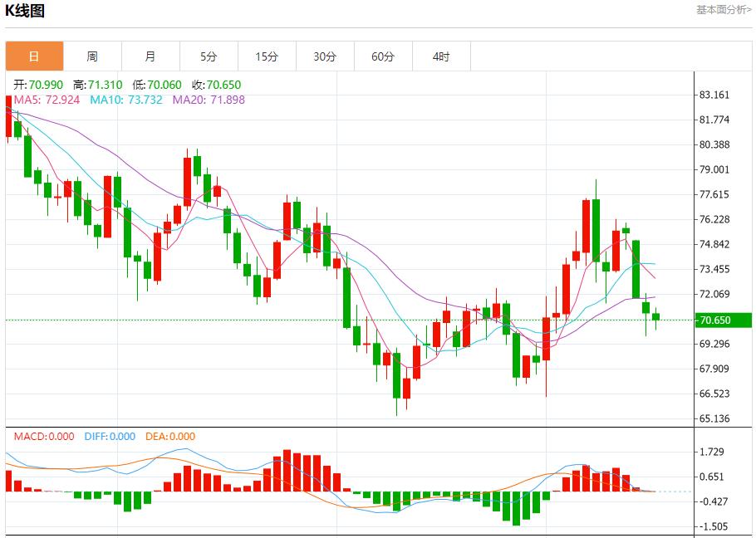The width and height of the screenshot is (756, 538).
Task: Switch to the 4时 four-hour tab
Action: point(441,56)
